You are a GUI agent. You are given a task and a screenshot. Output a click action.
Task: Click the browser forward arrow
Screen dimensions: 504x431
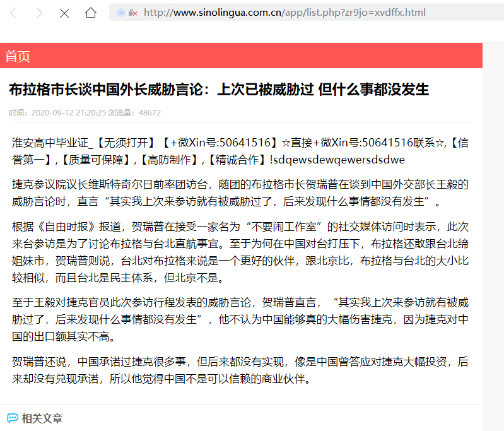[39, 13]
